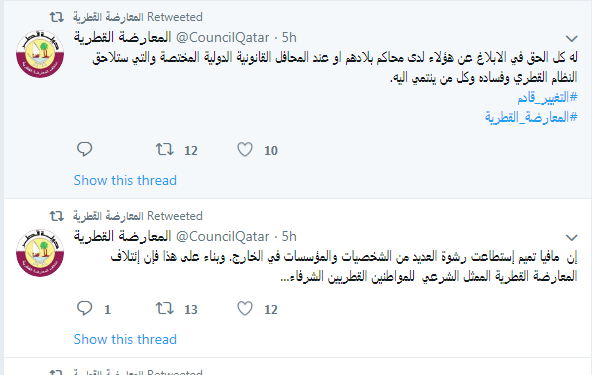This screenshot has height=375, width=592.
Task: Show this thread under the first tweet
Action: [125, 180]
